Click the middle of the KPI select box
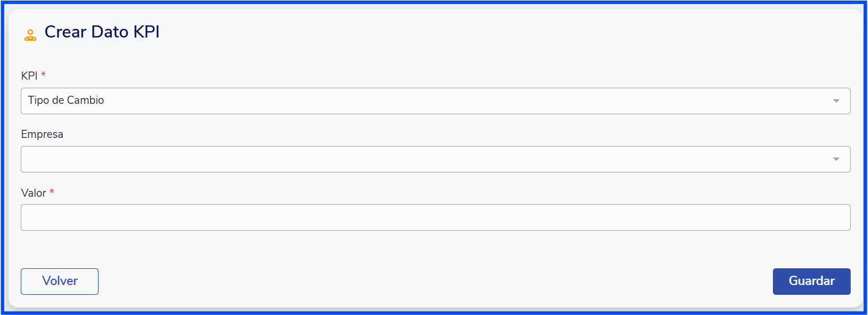868x315 pixels. (x=435, y=101)
